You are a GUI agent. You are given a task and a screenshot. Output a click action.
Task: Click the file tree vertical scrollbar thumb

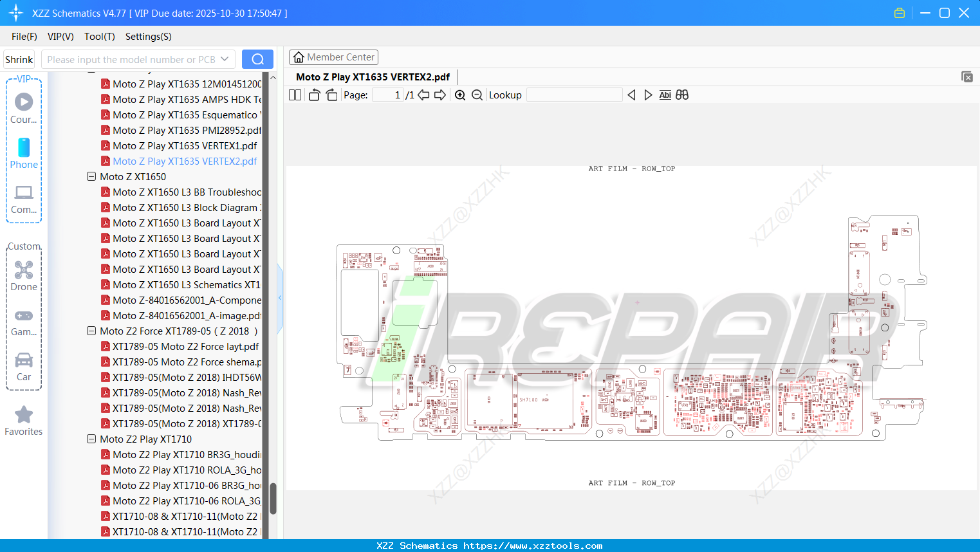[x=273, y=499]
